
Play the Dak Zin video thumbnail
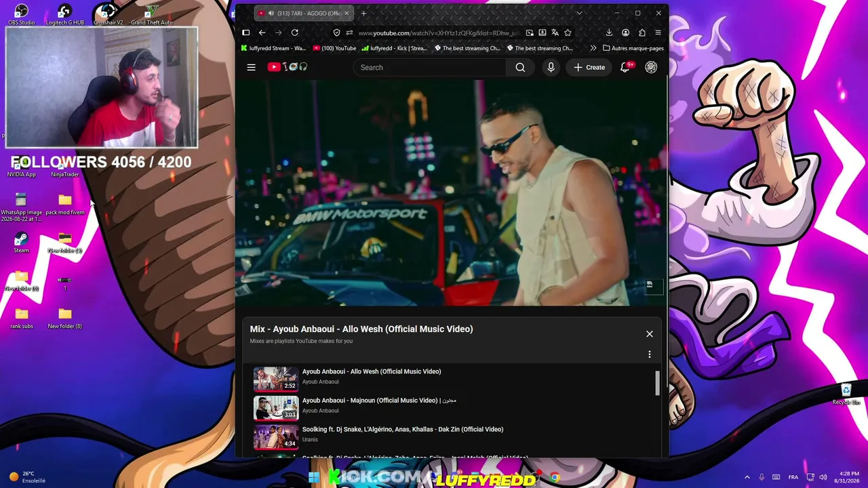[x=276, y=437]
